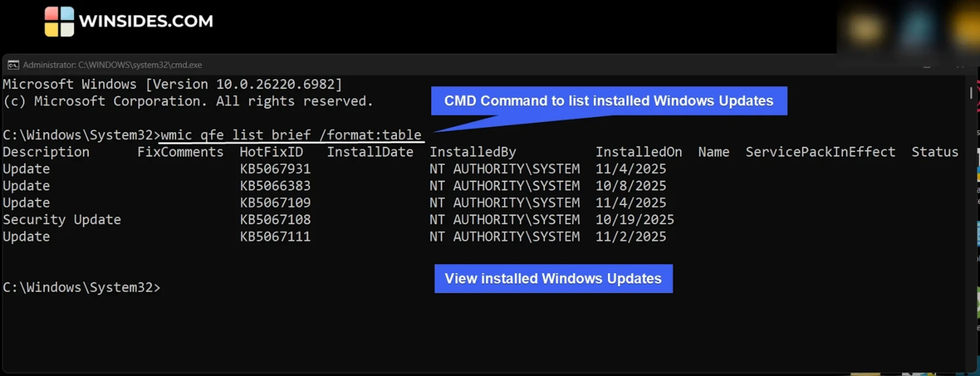This screenshot has height=376, width=980.
Task: Click the 'Update' description in KB5067931 row
Action: coord(26,169)
